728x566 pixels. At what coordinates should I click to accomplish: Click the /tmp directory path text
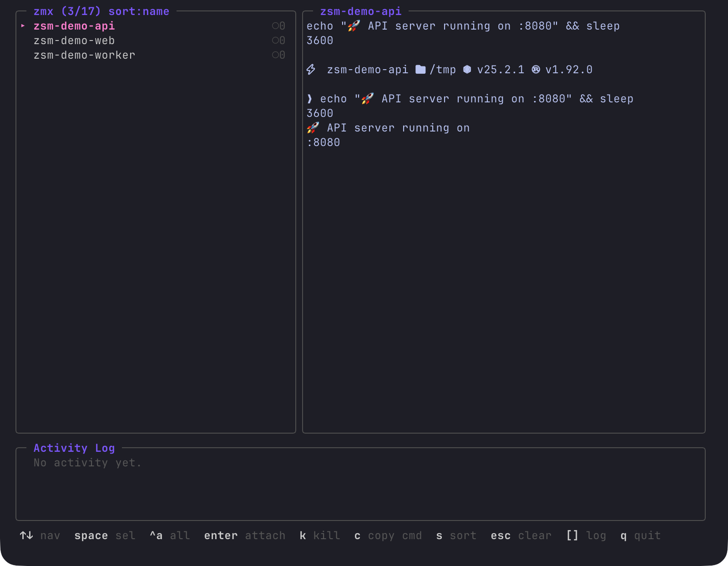coord(443,70)
